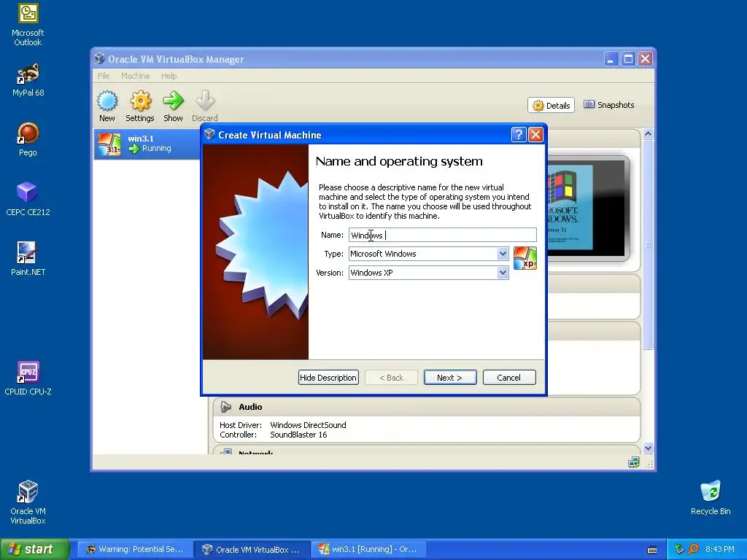Click the Windows DirectSound host driver text
This screenshot has height=560, width=747.
point(309,425)
